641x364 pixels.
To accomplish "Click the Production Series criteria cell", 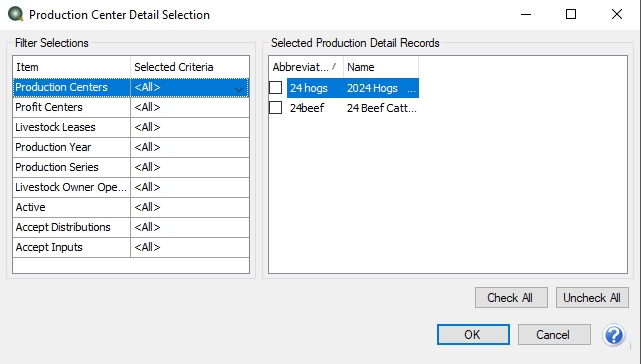I will click(190, 167).
